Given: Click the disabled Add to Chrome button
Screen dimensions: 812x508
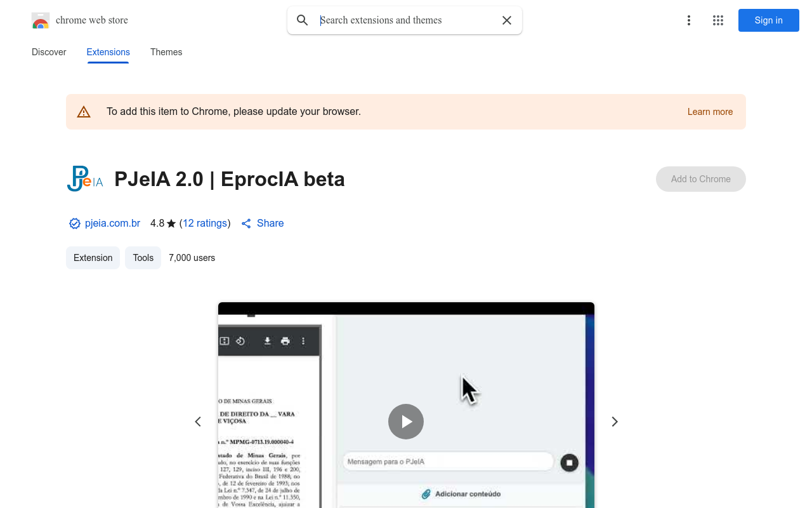Looking at the screenshot, I should pyautogui.click(x=701, y=179).
